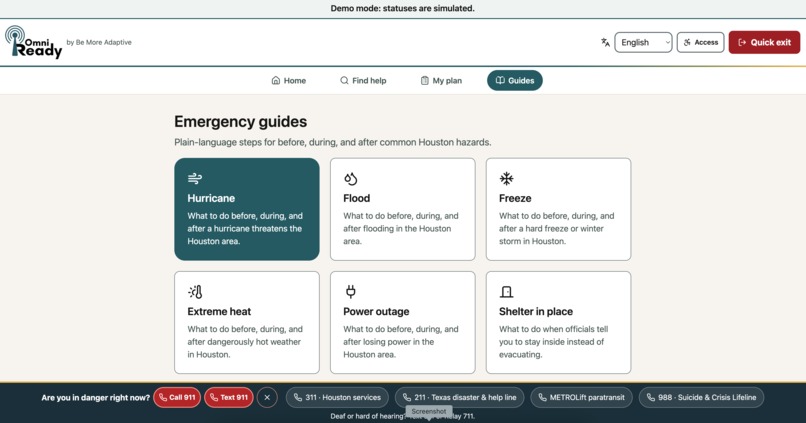Click the phone icon in Text 911 button
This screenshot has width=806, height=423.
click(x=214, y=397)
